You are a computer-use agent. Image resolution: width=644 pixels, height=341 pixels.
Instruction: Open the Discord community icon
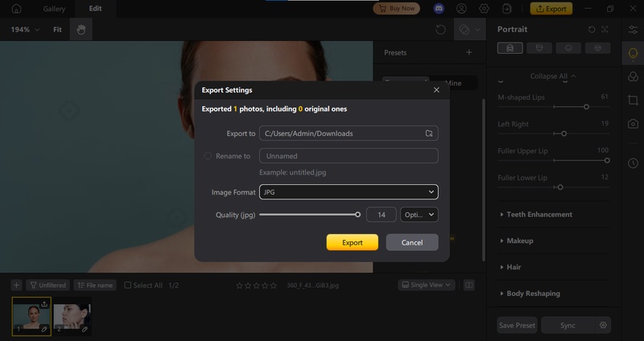click(x=439, y=9)
